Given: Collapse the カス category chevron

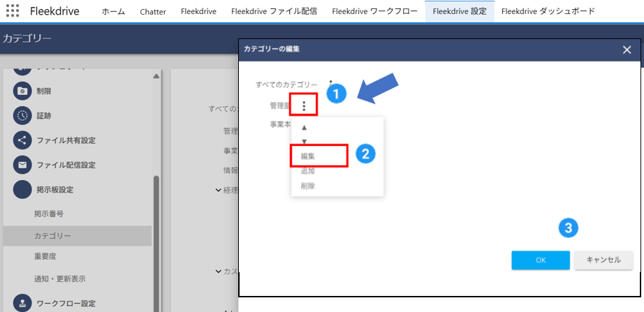Looking at the screenshot, I should pos(218,271).
